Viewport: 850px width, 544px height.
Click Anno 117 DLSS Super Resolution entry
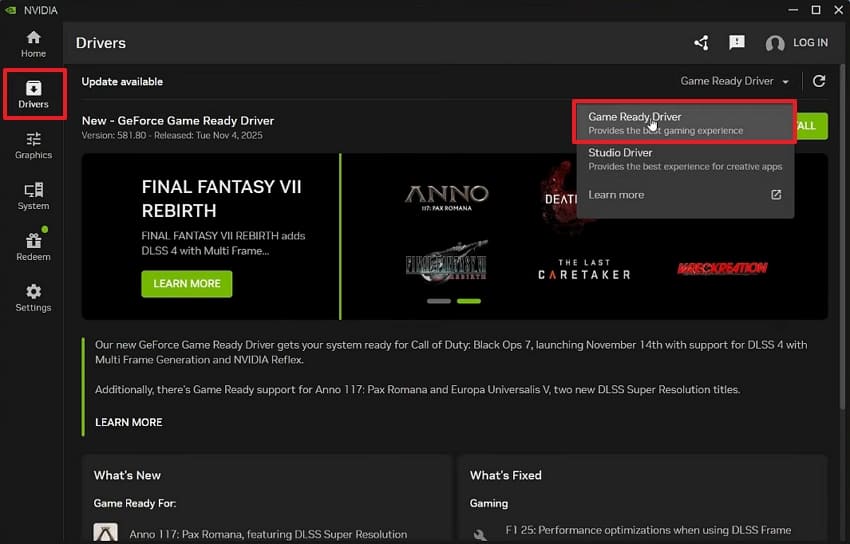pos(268,534)
